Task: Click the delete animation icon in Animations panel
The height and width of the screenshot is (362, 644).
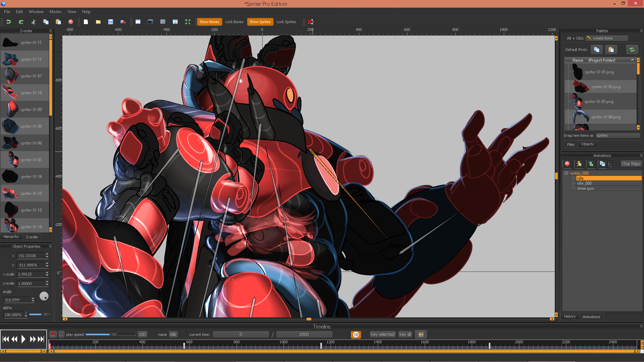Action: (567, 164)
